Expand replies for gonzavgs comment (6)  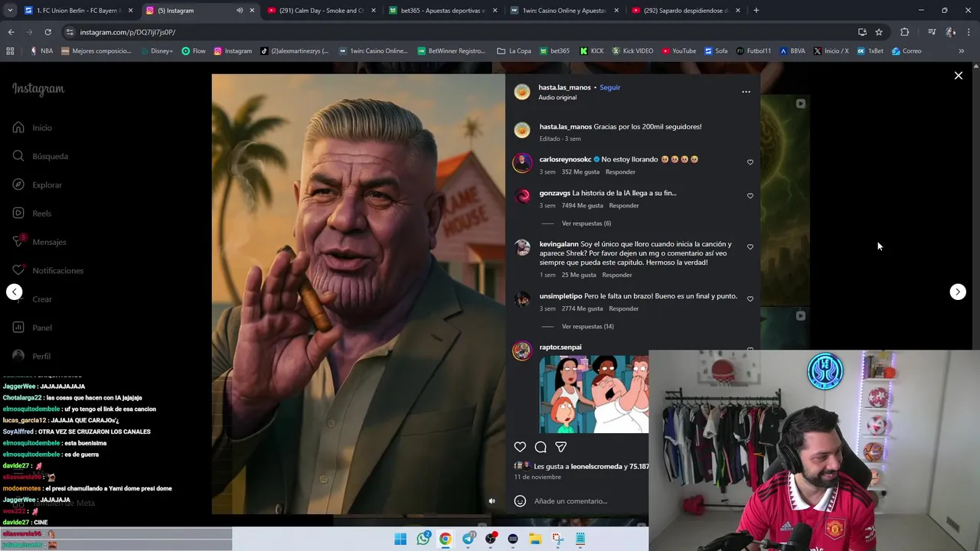pos(586,223)
